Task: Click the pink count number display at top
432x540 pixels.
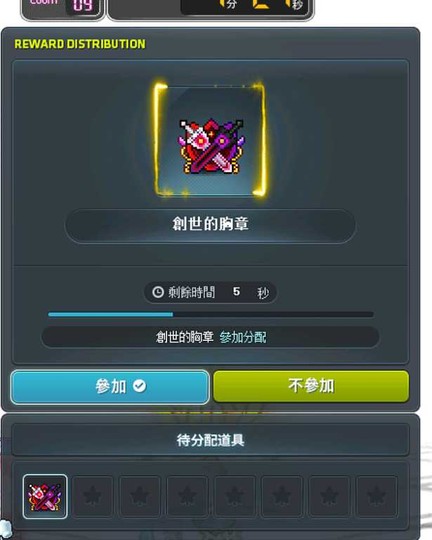Action: [x=83, y=5]
